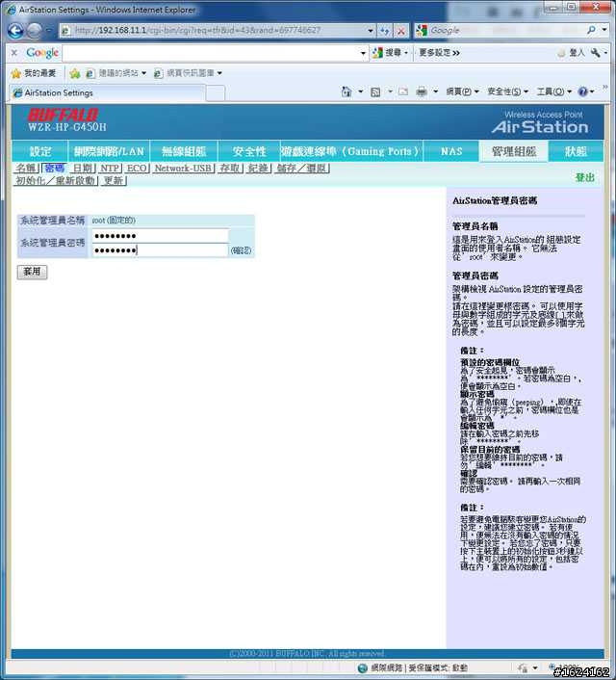Click the password confirmation input field
This screenshot has width=616, height=680.
coord(160,250)
